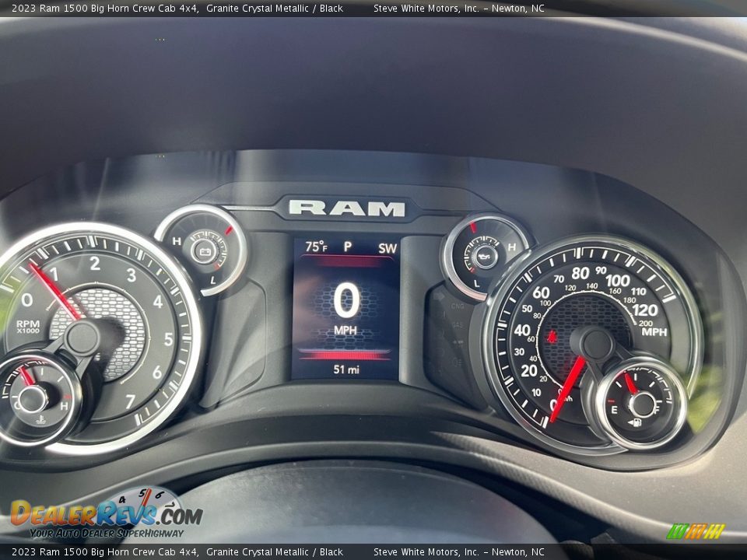Image resolution: width=747 pixels, height=560 pixels.
Task: Click the battery voltage gauge icon
Action: click(x=205, y=251)
